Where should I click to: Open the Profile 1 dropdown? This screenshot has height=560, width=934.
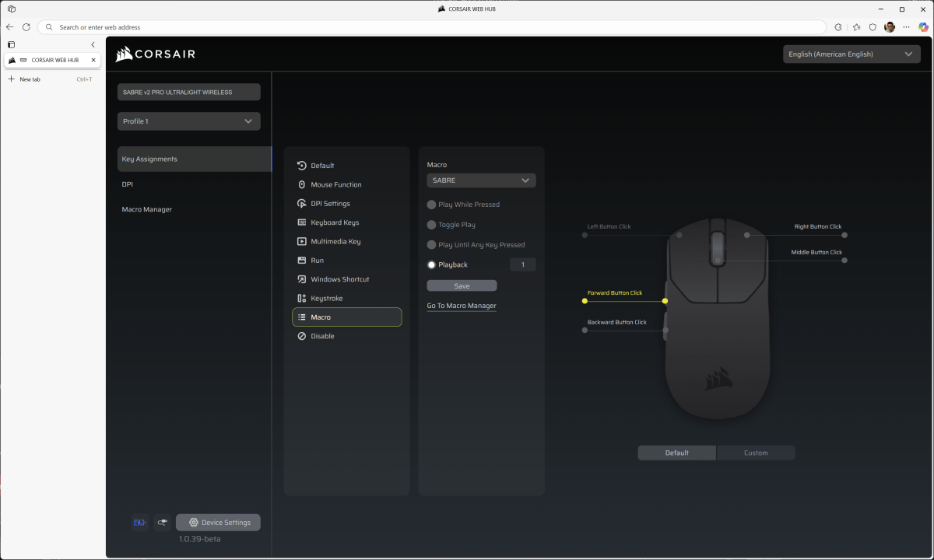tap(188, 121)
